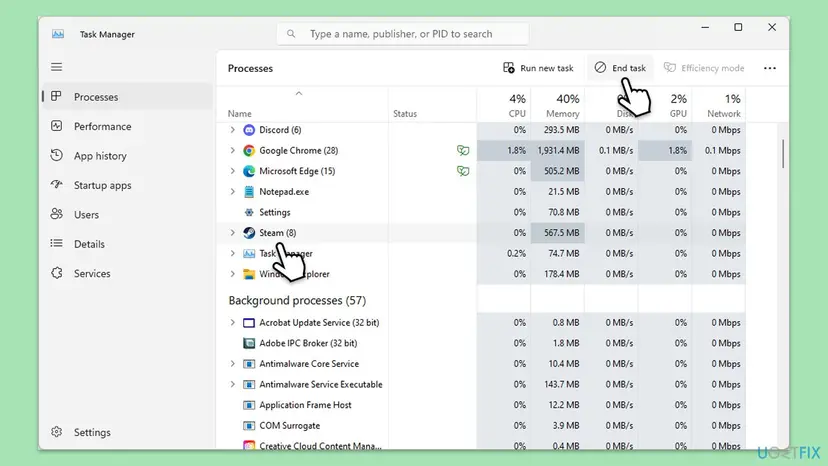Click the Efficiency mode button
Viewport: 828px width, 466px height.
704,68
